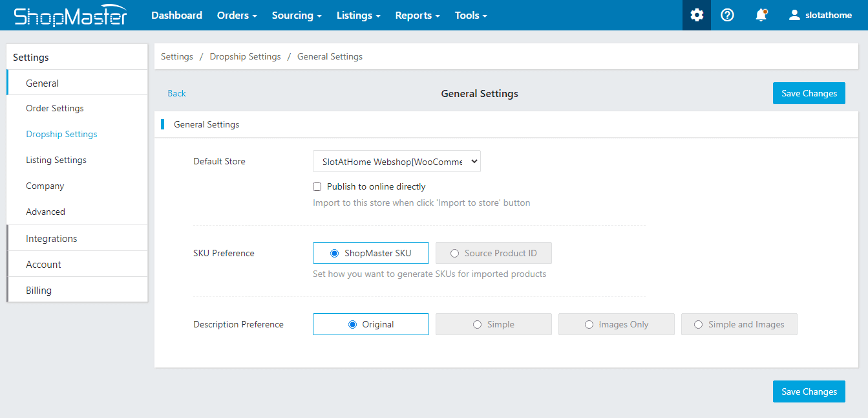Select Source Product ID radio option
868x418 pixels.
[x=454, y=253]
